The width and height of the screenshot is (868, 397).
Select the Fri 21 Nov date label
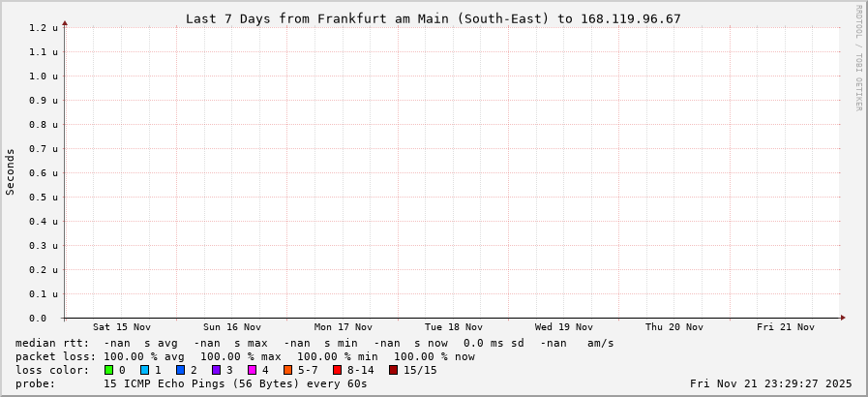[x=785, y=327]
